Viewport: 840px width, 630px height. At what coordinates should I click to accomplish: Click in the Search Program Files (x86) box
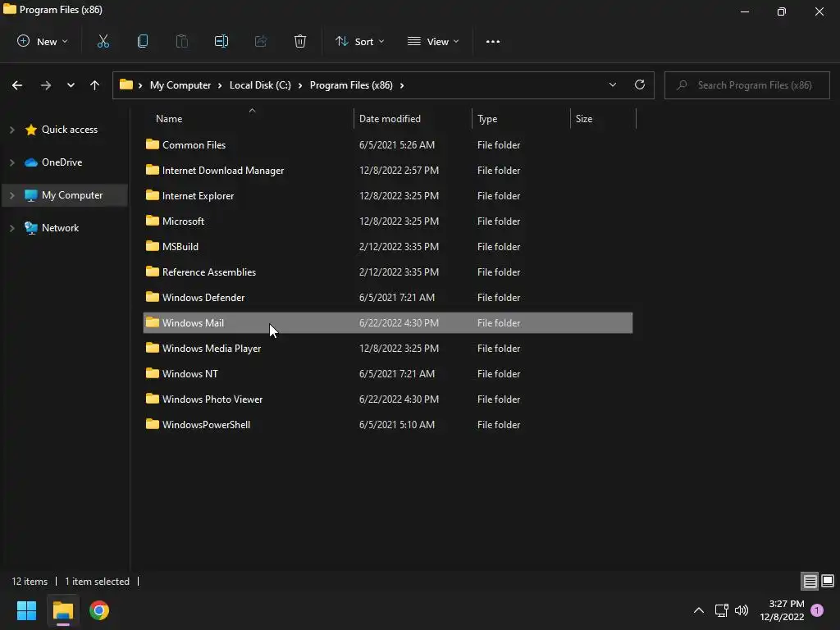pos(747,85)
